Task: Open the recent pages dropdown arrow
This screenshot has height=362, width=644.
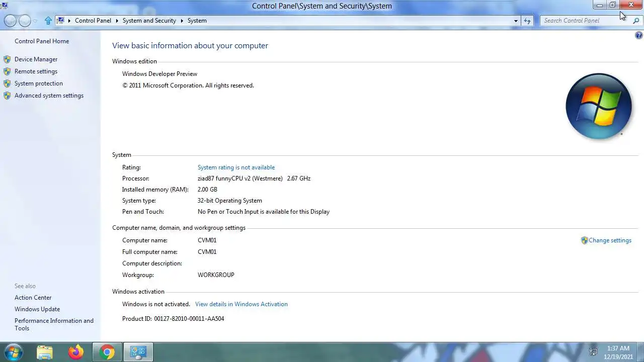Action: (35, 21)
